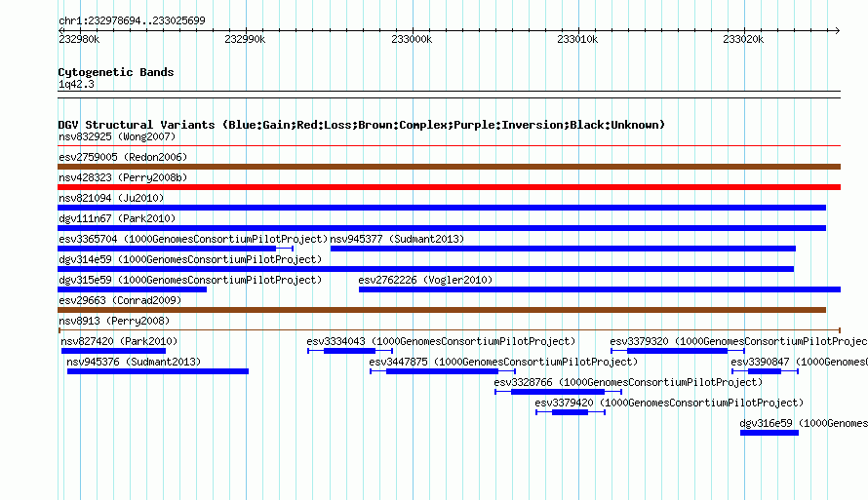Select nsv945376 (Sudmant2013) label
Image resolution: width=868 pixels, height=500 pixels.
point(134,362)
